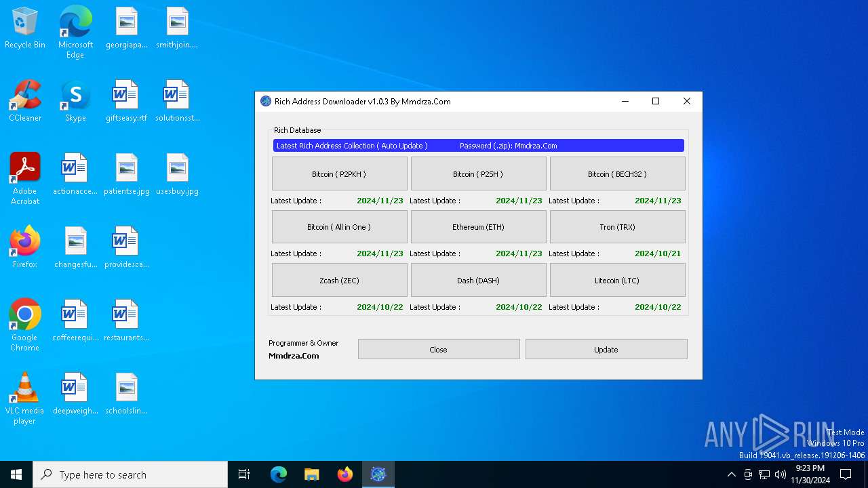868x488 pixels.
Task: Open the clock showing 9:23 PM
Action: (810, 474)
